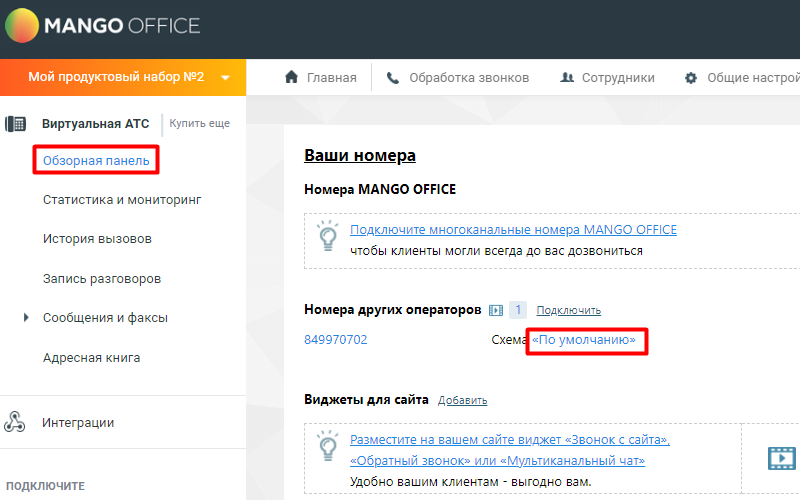The height and width of the screenshot is (500, 800).
Task: Open the Сотрудники section
Action: (618, 78)
